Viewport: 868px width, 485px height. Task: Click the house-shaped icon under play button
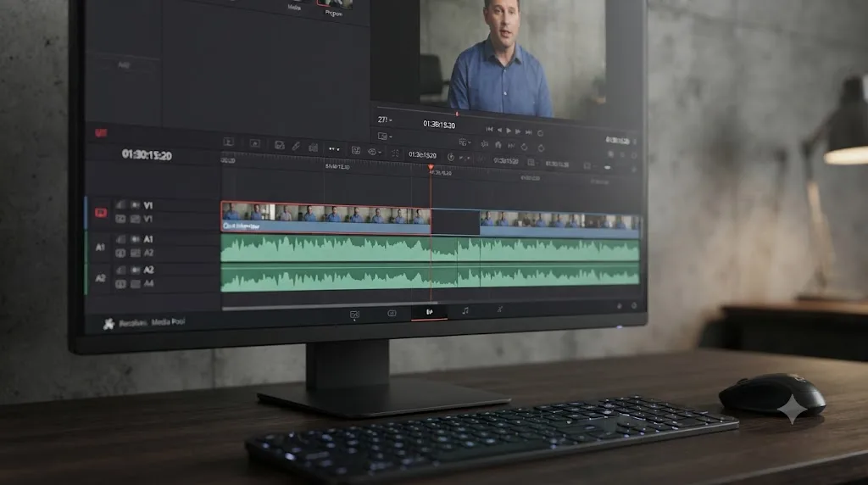[x=498, y=144]
